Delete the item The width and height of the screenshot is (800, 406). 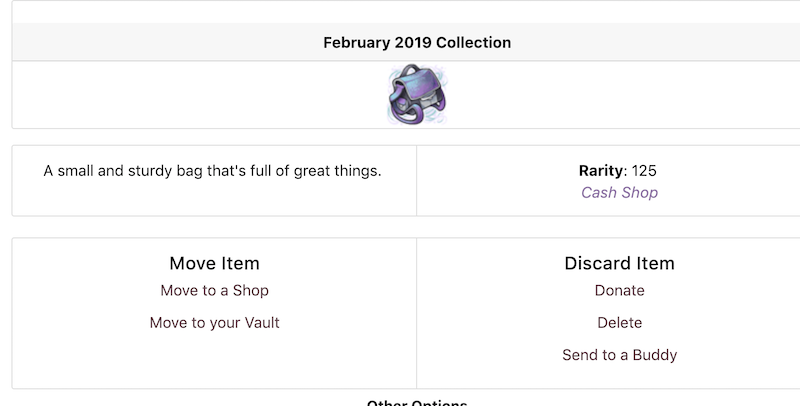619,323
